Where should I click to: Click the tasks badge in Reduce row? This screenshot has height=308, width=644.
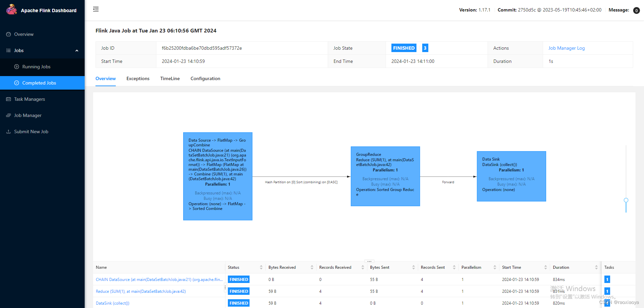(607, 291)
